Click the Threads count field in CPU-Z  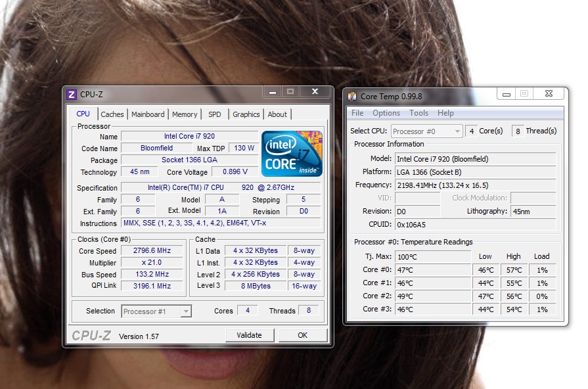pos(309,311)
